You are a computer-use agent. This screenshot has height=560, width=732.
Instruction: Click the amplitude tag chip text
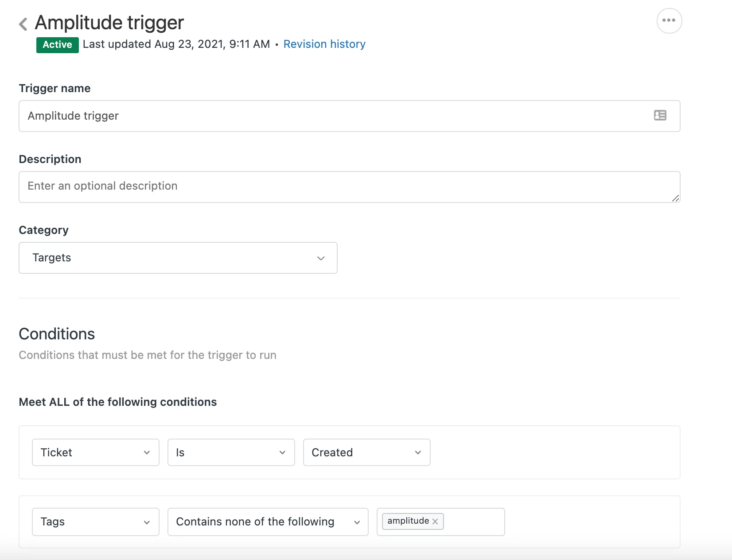408,521
